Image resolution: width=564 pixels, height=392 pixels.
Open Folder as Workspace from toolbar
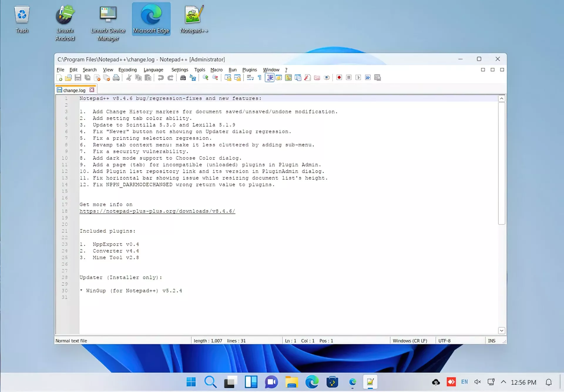(x=317, y=78)
